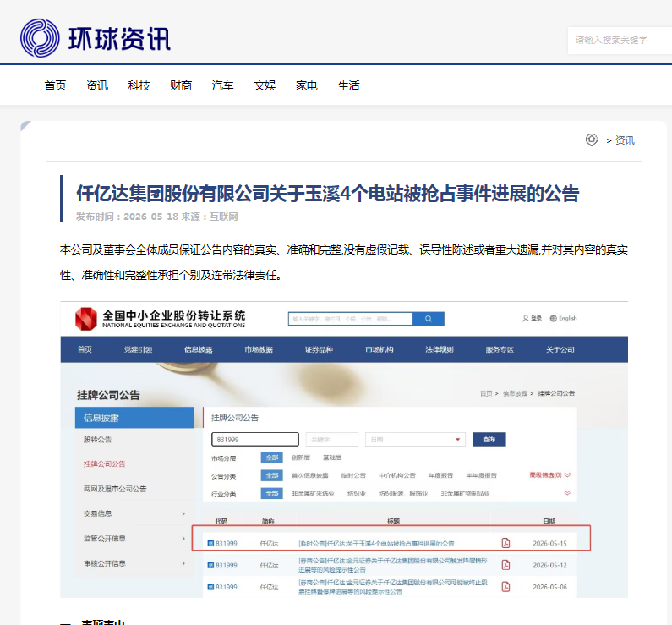
Task: Click the breadcrumb home icon
Action: click(592, 140)
